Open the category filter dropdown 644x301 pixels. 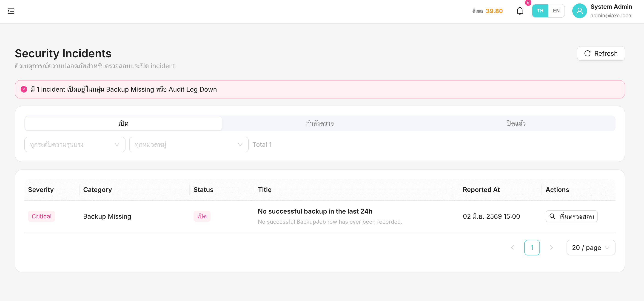(189, 144)
